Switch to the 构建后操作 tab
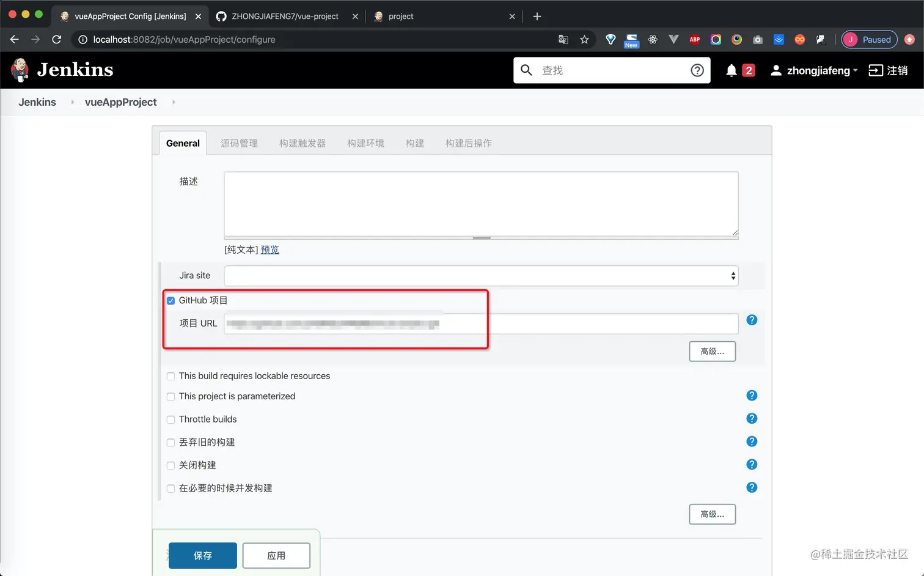 pyautogui.click(x=469, y=143)
